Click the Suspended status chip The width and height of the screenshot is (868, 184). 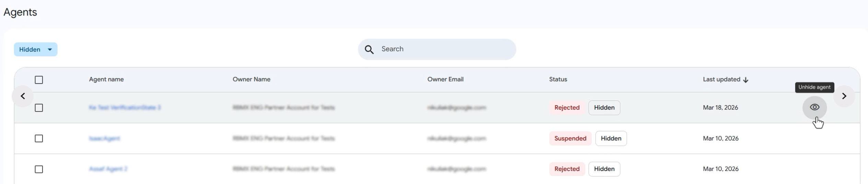click(x=570, y=139)
